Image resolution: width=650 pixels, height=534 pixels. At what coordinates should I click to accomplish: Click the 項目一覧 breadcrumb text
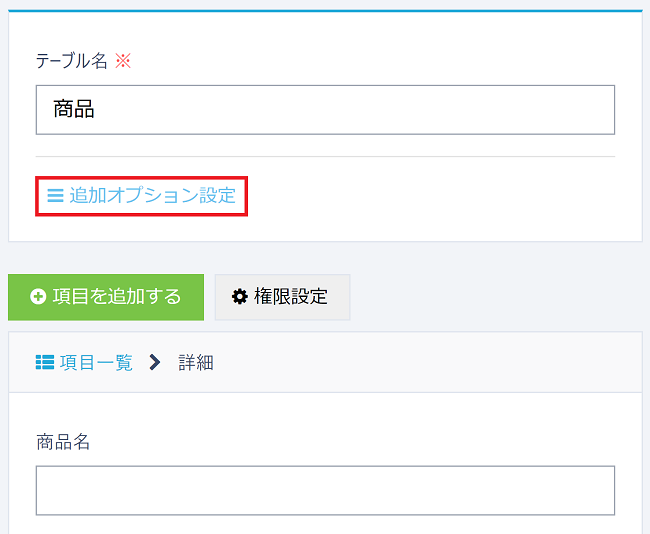click(96, 363)
